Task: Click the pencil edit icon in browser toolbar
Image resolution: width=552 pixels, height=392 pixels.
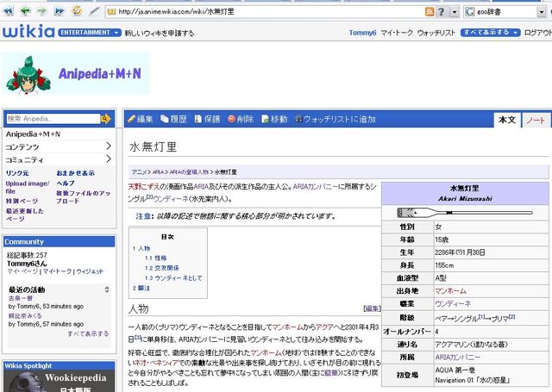Action: 94,11
